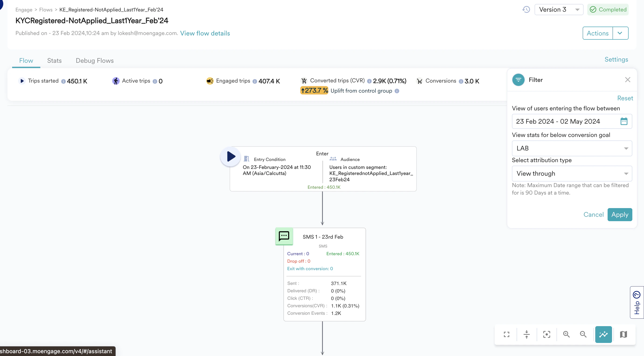Click the vertical align center canvas icon

click(x=526, y=334)
